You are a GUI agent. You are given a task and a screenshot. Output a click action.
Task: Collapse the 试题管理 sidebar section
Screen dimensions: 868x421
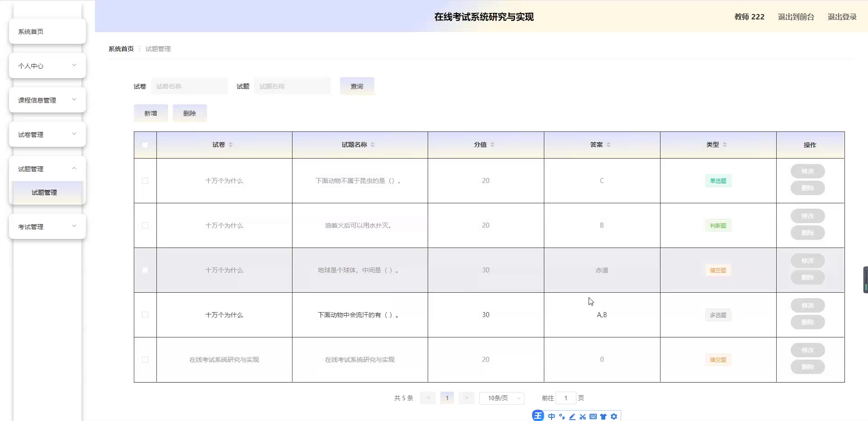coord(47,169)
